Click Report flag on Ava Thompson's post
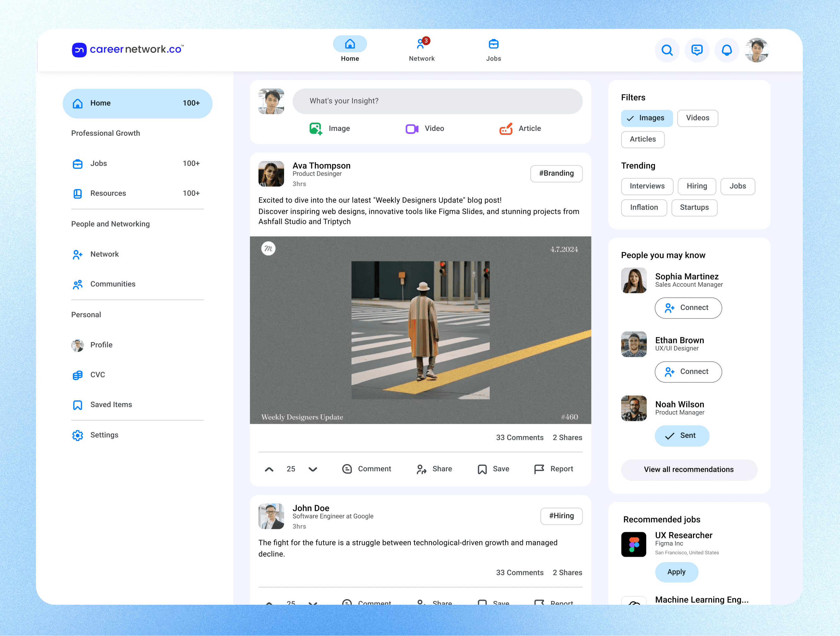Screen dimensions: 840x636 539,469
